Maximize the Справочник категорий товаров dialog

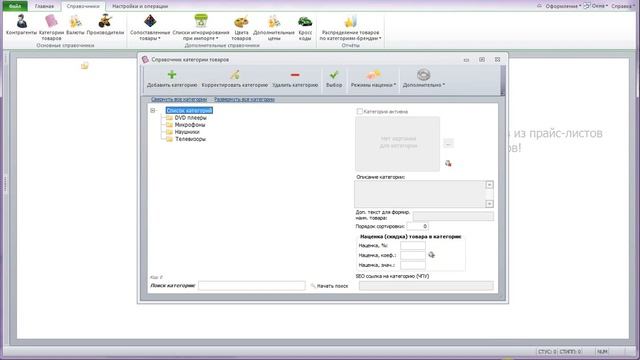[482, 60]
